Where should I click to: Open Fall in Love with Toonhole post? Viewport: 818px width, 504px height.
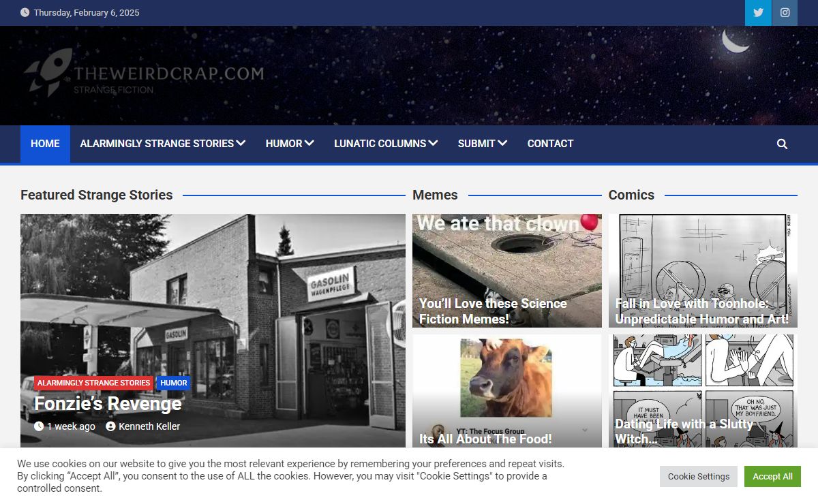pyautogui.click(x=701, y=311)
